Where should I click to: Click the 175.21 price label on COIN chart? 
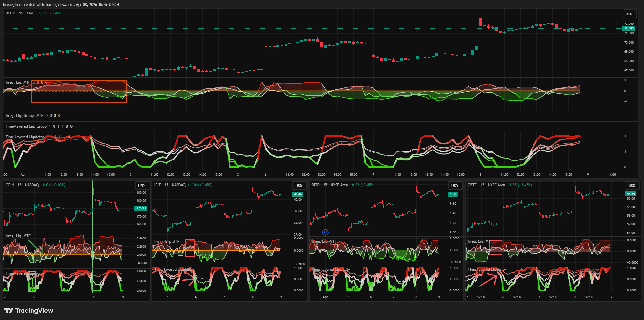click(141, 208)
